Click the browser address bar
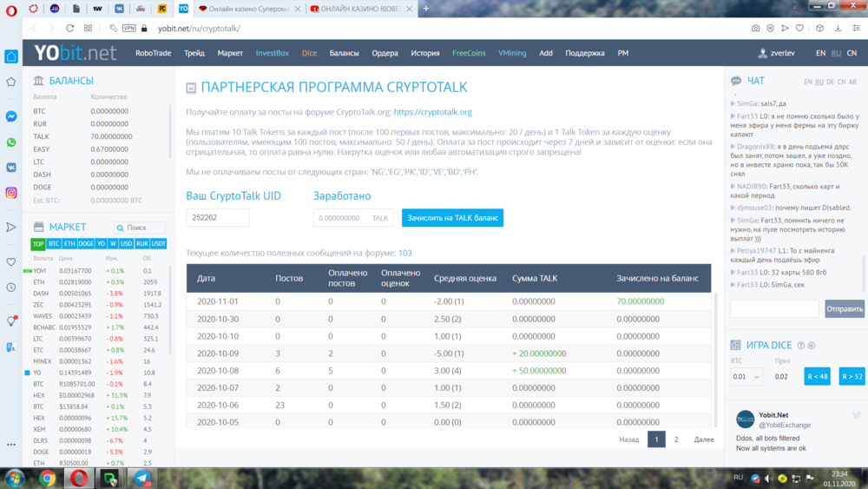The image size is (868, 489). [443, 29]
